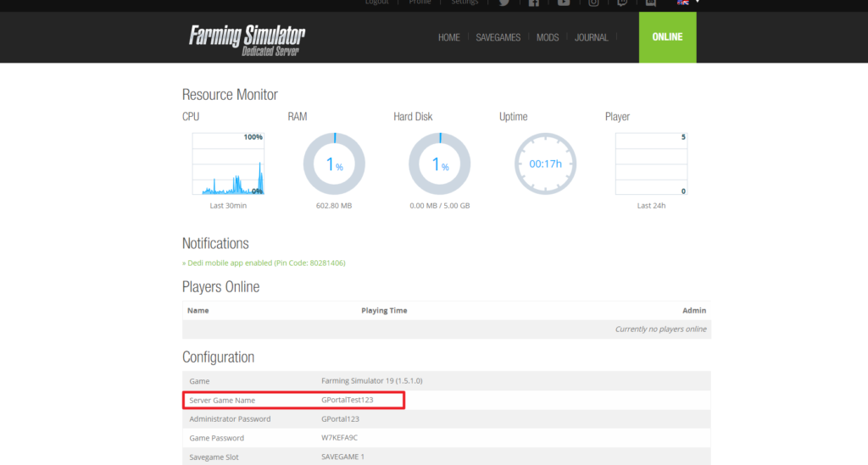Open the Instagram icon link
868x465 pixels.
593,3
